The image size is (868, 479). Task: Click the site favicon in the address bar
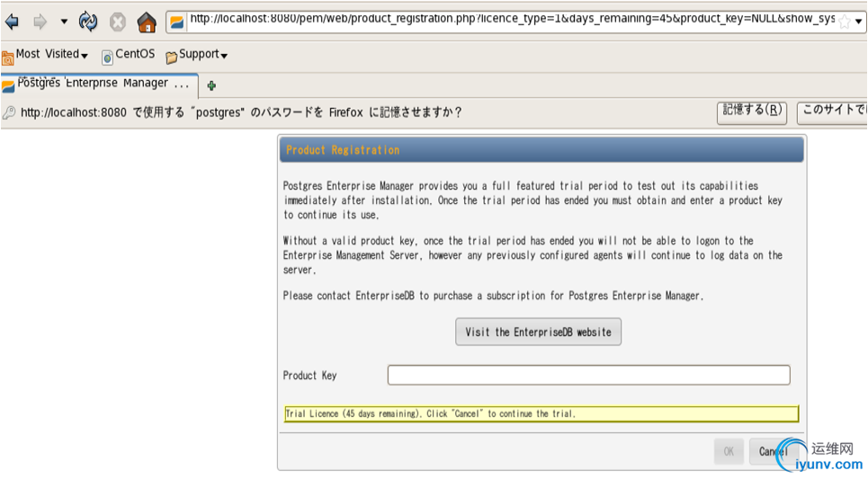tap(176, 22)
